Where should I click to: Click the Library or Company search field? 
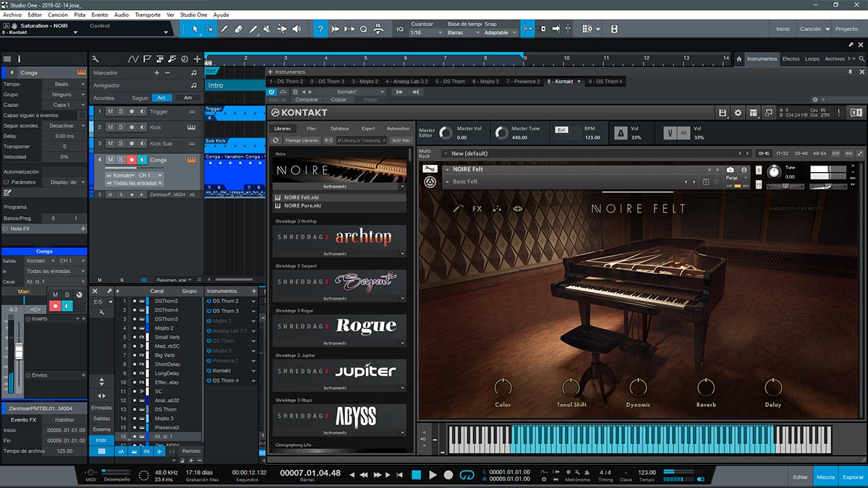pos(362,140)
